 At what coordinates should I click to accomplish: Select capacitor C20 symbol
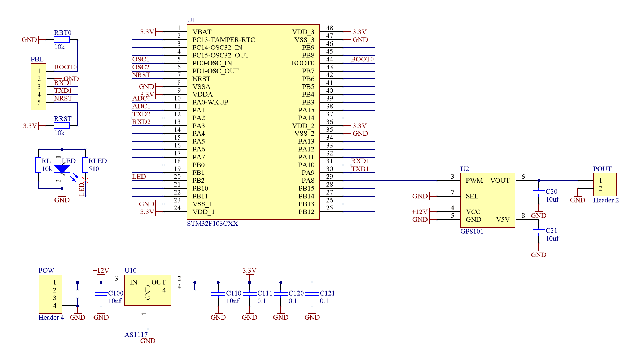(539, 192)
